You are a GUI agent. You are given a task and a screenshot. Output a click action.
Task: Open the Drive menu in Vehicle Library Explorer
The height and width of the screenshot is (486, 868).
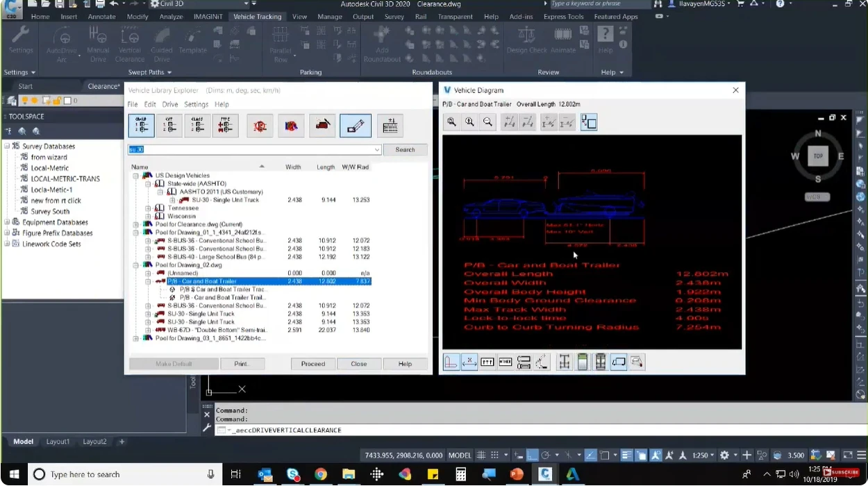tap(169, 104)
